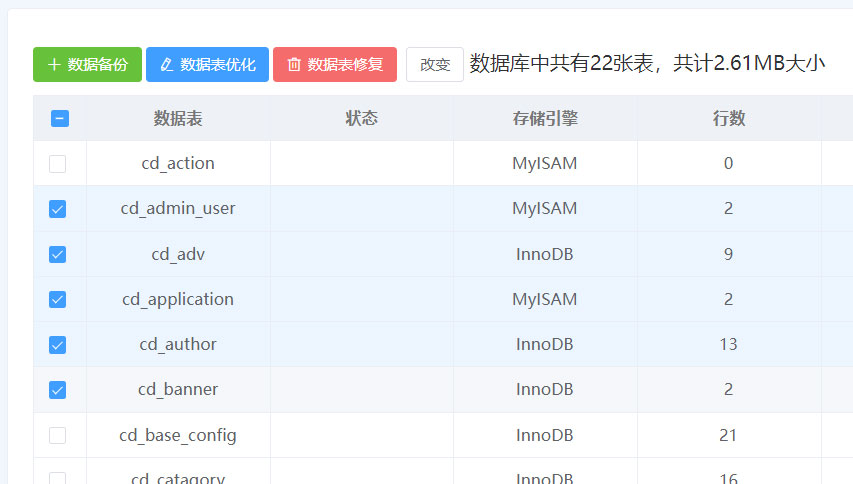Click MyISAM engine in cd_application row
Image resolution: width=853 pixels, height=484 pixels.
(545, 300)
